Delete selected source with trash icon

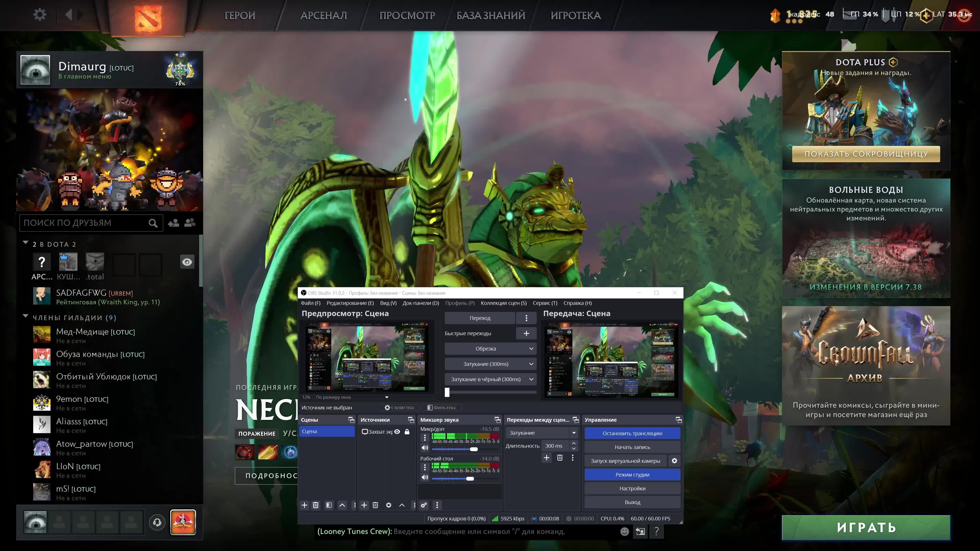[375, 505]
